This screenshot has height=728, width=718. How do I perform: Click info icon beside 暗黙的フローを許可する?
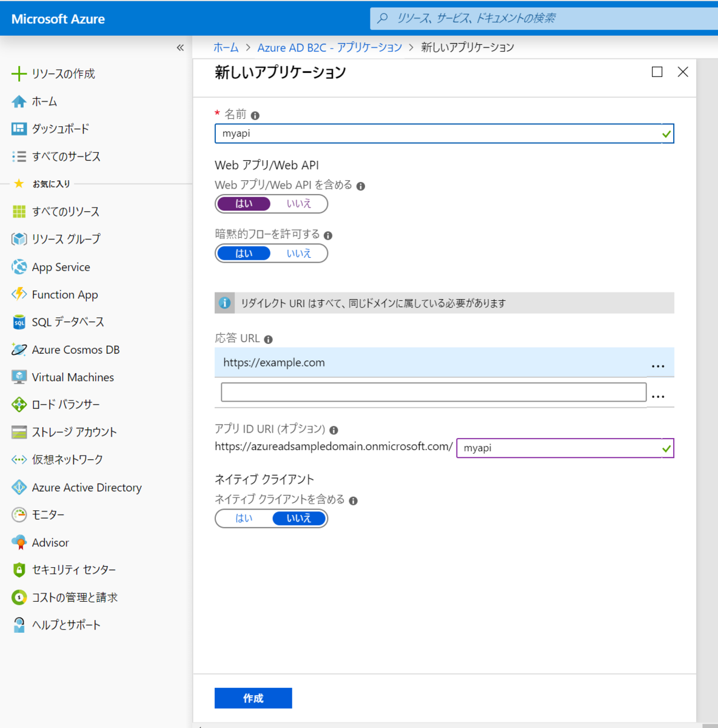click(328, 235)
